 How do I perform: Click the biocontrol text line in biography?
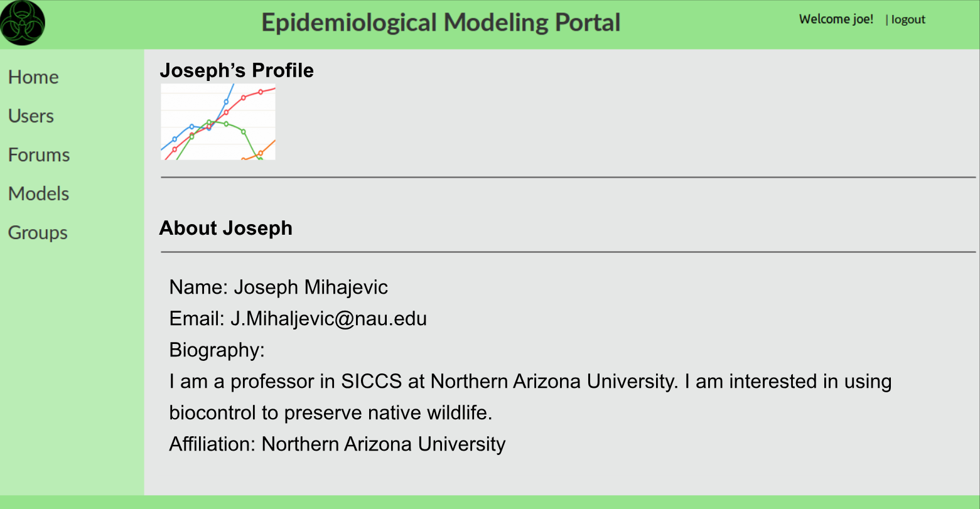coord(331,413)
